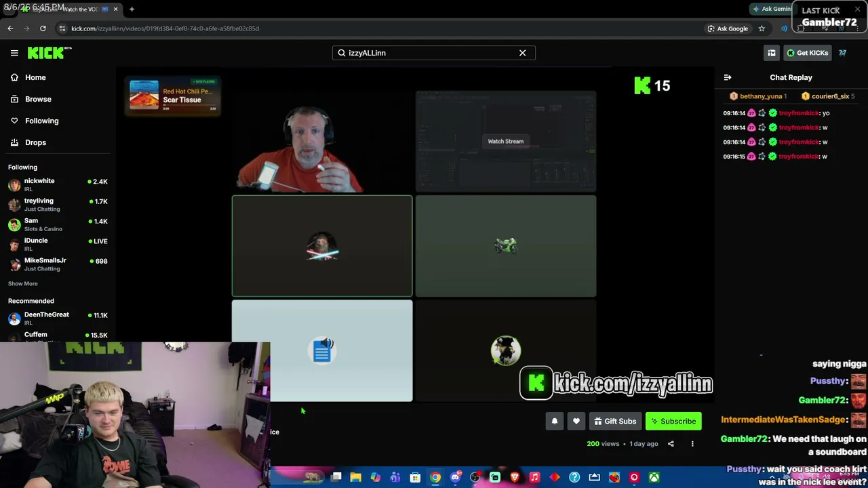Select Sam's Slots & Casino stream
868x488 pixels.
coord(58,224)
